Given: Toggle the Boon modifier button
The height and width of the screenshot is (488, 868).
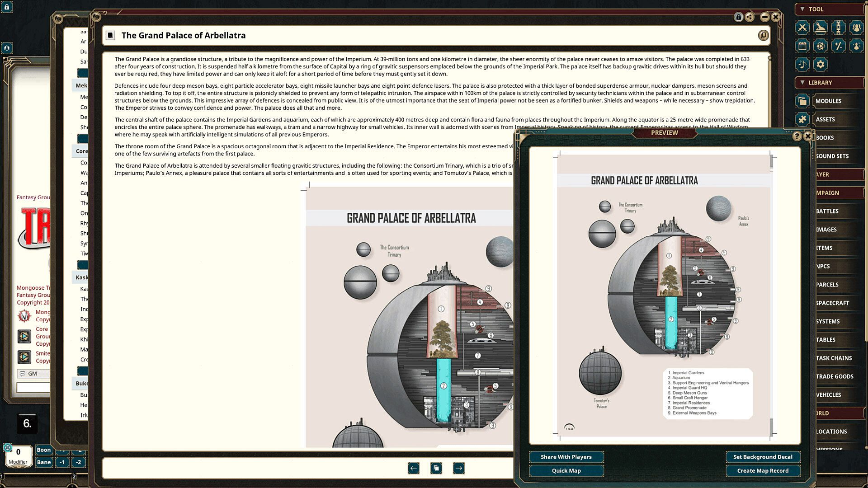Looking at the screenshot, I should tap(44, 450).
